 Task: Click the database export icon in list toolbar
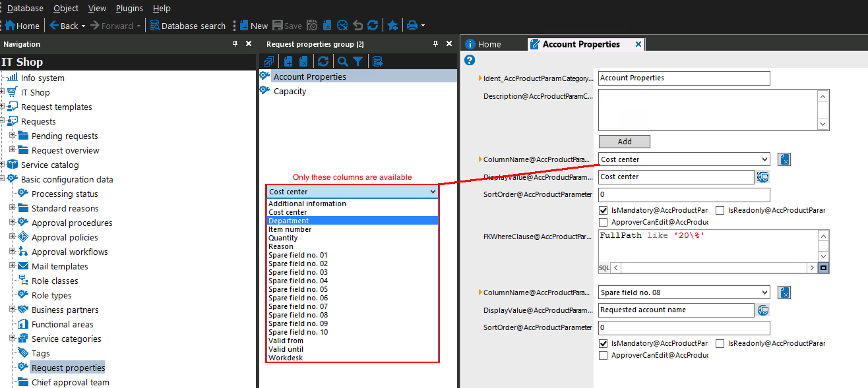[x=377, y=61]
